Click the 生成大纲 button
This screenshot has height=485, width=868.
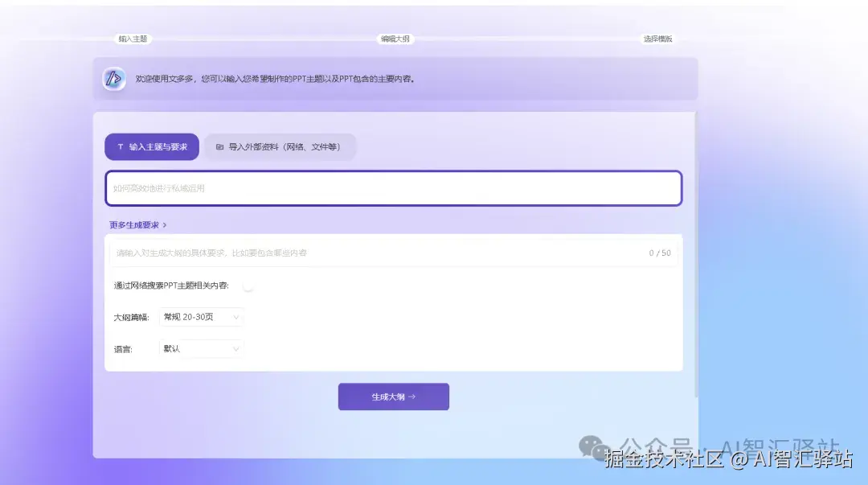coord(393,397)
